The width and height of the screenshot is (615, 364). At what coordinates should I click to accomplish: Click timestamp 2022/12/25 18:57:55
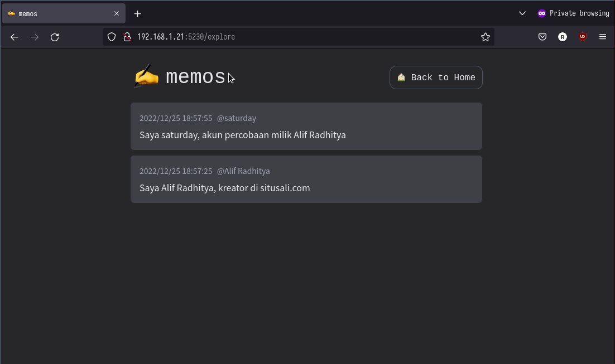coord(176,118)
